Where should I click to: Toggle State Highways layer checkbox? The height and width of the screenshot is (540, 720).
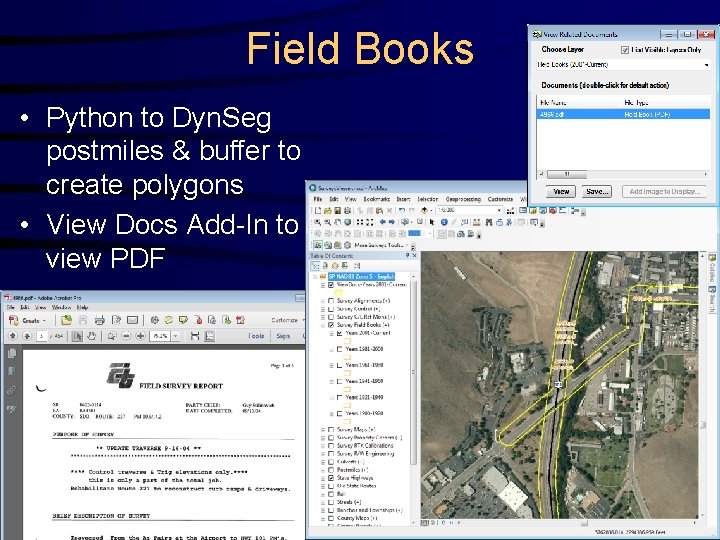tap(331, 478)
